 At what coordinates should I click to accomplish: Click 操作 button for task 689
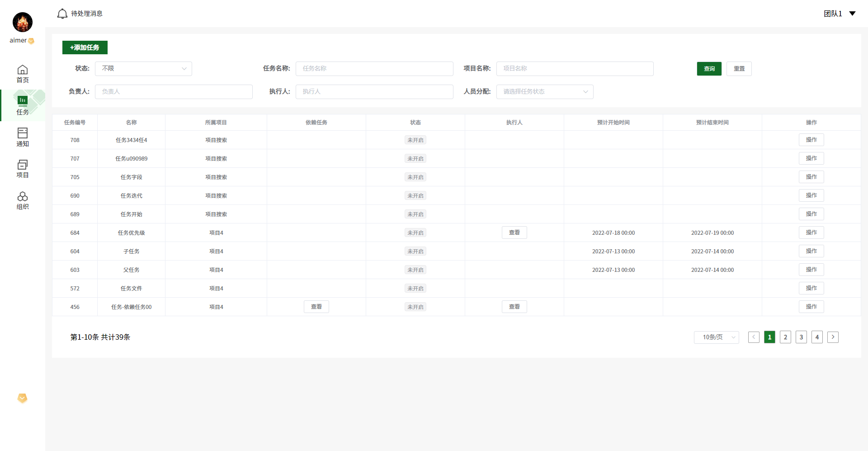tap(811, 214)
